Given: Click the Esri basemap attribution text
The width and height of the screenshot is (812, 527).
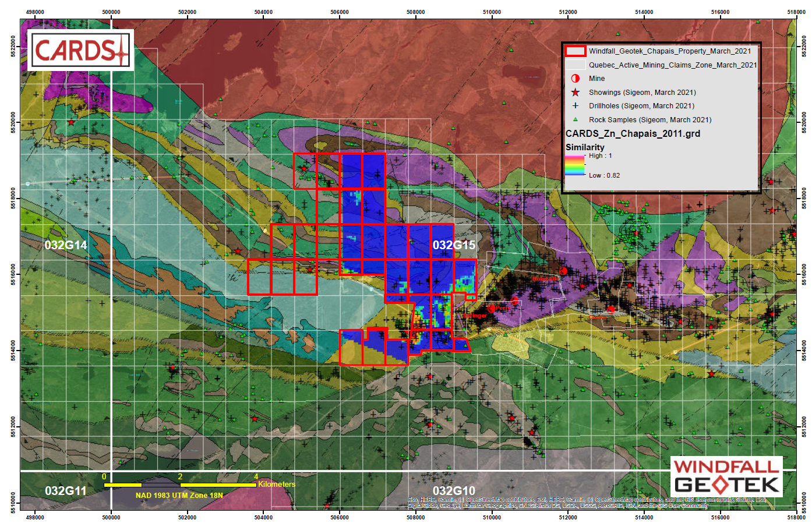Looking at the screenshot, I should click(x=587, y=503).
